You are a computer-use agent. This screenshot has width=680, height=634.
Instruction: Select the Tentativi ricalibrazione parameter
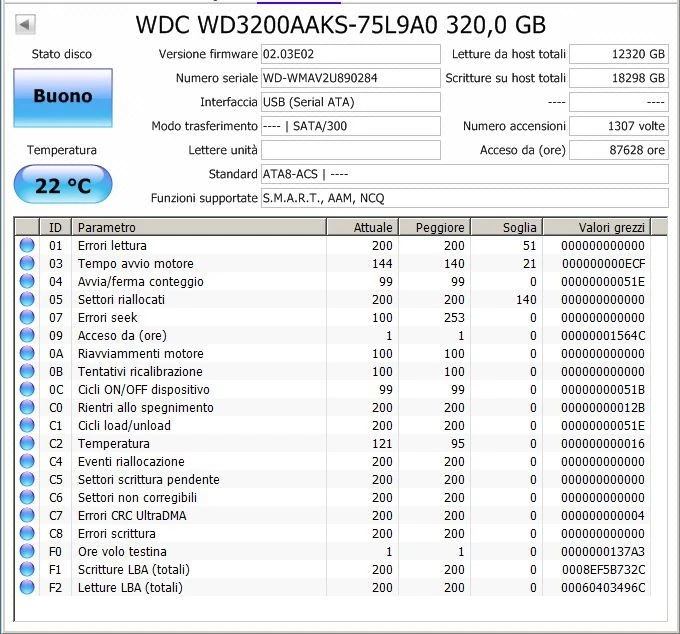tap(140, 371)
